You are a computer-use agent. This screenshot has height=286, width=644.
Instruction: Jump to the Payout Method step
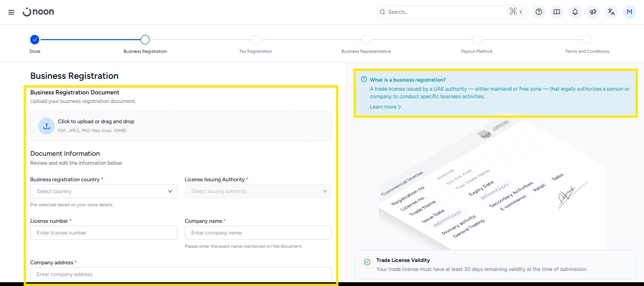(x=477, y=40)
